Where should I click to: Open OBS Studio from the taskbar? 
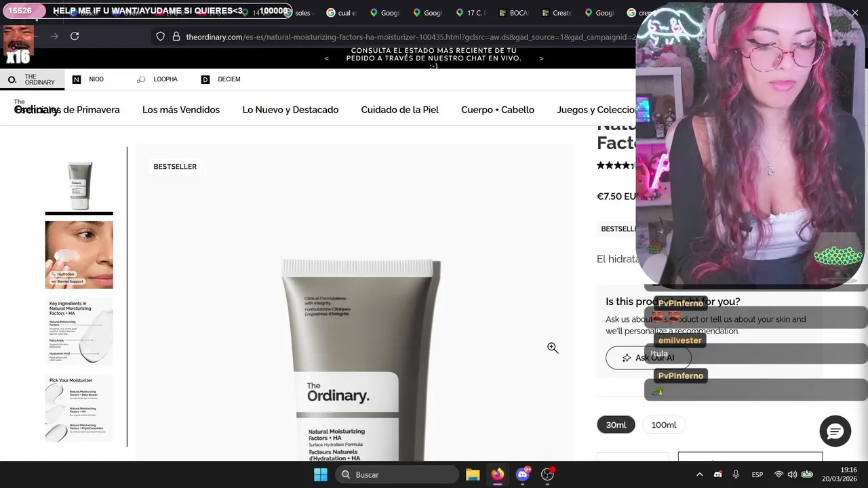[547, 474]
